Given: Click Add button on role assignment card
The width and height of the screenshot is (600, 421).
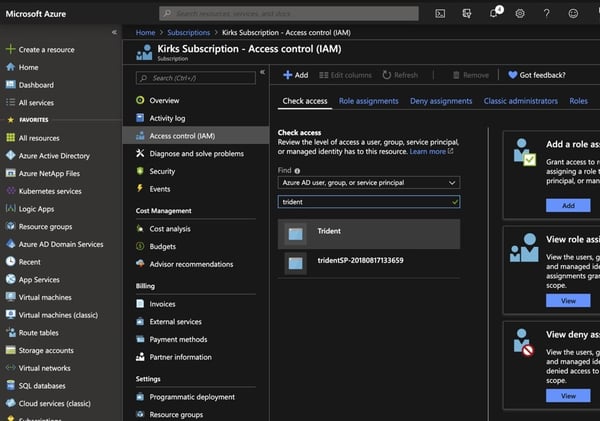Looking at the screenshot, I should [568, 205].
